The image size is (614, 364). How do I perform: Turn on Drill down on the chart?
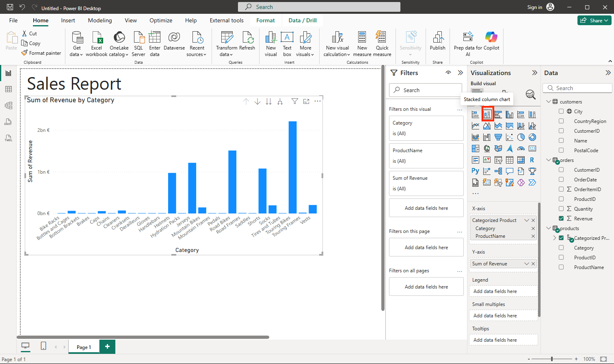click(257, 101)
